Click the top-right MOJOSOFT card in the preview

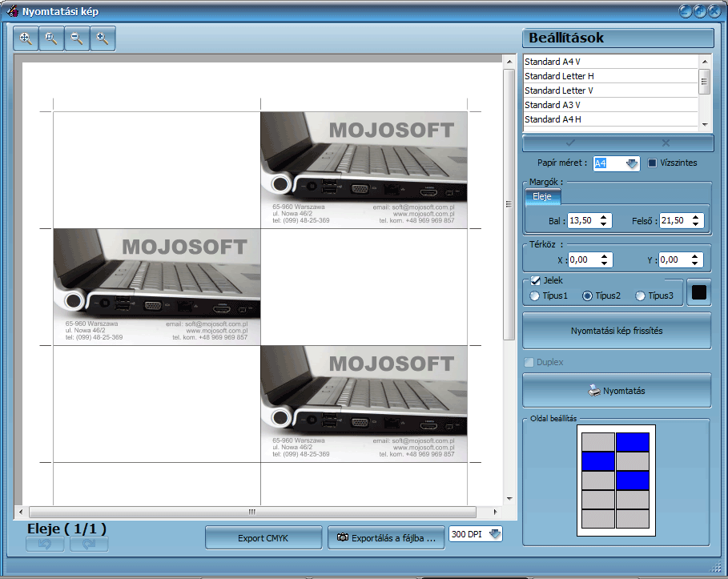(x=364, y=170)
